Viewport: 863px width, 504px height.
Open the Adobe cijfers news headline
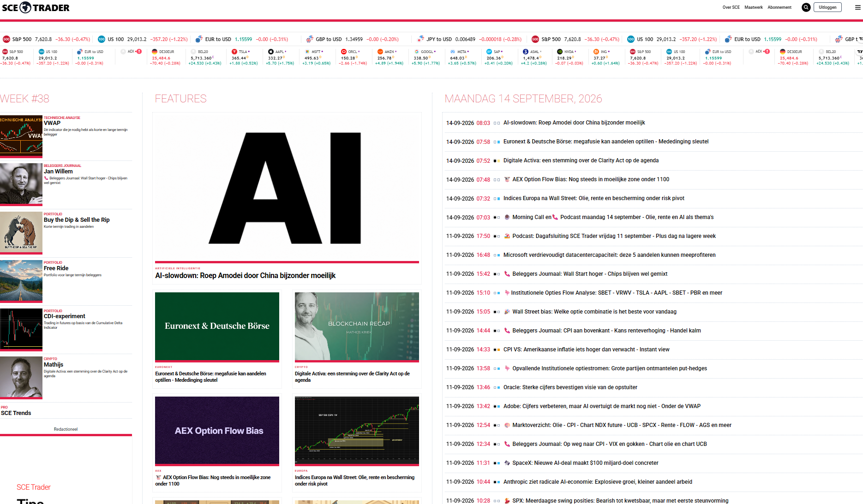602,406
